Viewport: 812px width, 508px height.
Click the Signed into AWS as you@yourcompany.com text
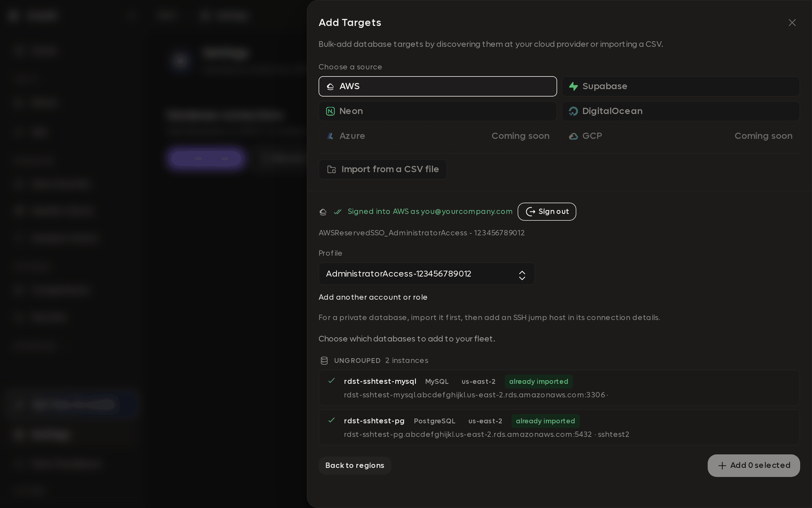[430, 212]
